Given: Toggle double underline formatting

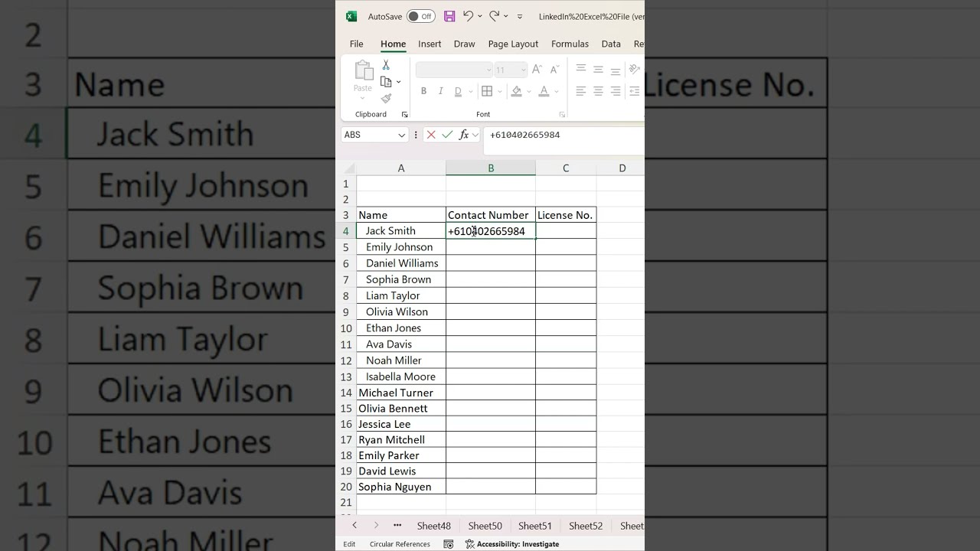Looking at the screenshot, I should (458, 92).
